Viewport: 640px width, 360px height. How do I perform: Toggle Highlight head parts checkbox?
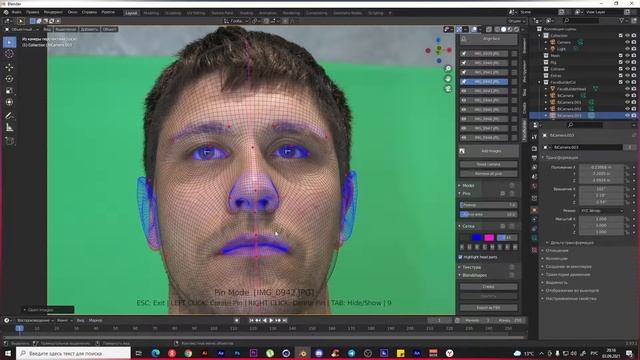pyautogui.click(x=460, y=257)
